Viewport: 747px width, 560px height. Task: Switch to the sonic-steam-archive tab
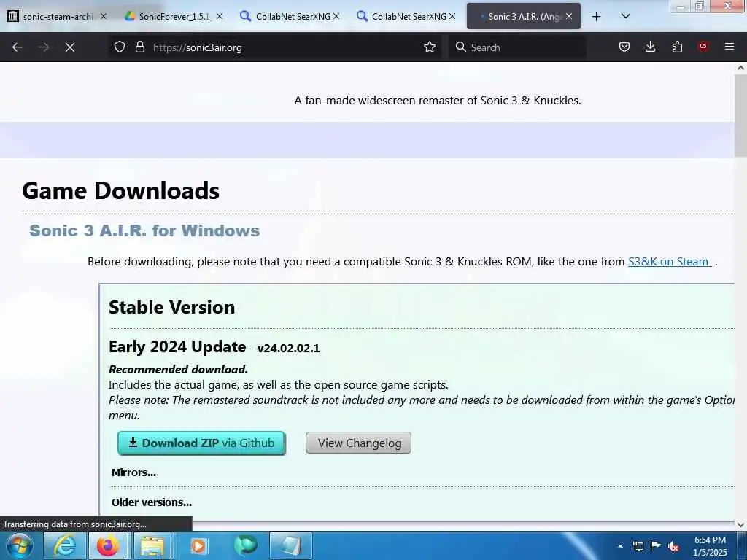click(x=58, y=17)
